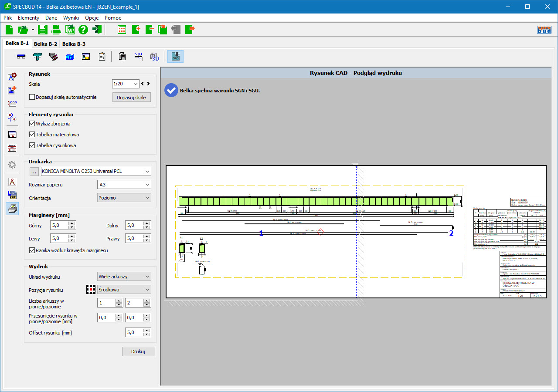The image size is (558, 392).
Task: Open the 3D view icon
Action: [155, 57]
